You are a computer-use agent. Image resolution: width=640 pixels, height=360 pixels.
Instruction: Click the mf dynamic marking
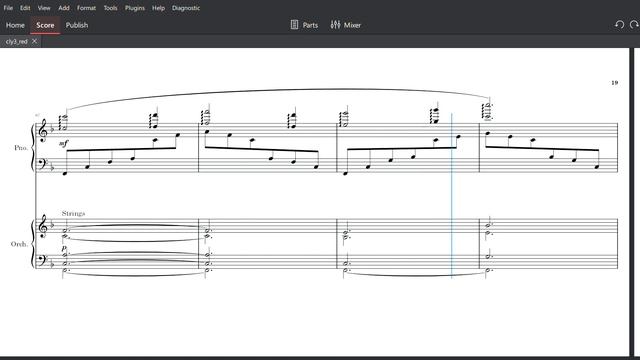64,143
